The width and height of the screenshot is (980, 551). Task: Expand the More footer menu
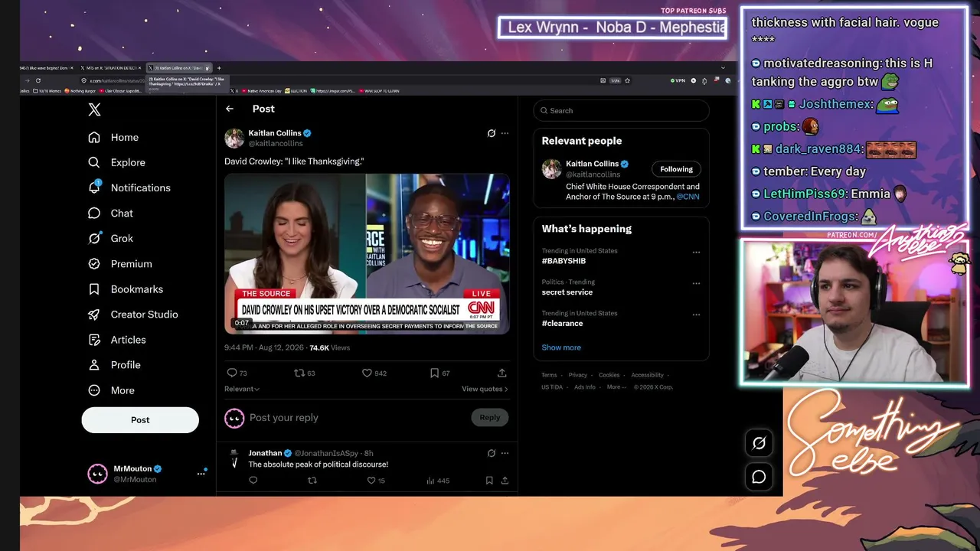click(x=616, y=387)
